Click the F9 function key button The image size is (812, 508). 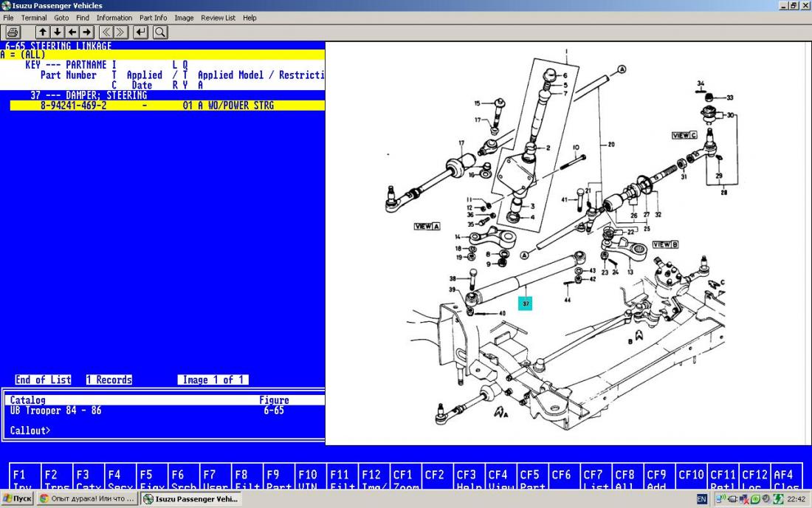pos(278,476)
